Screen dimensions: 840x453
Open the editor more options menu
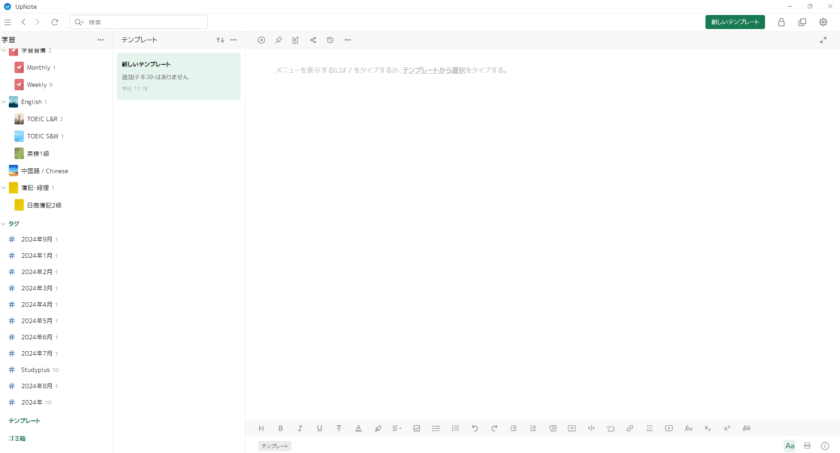(x=348, y=40)
